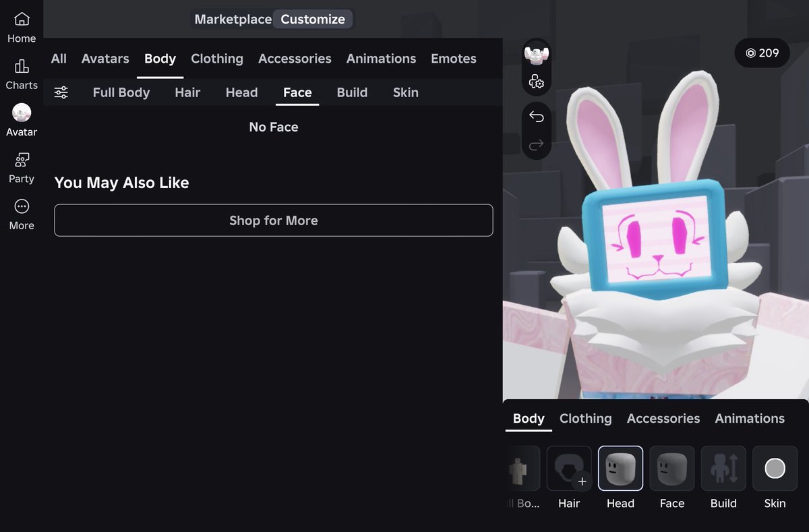The height and width of the screenshot is (532, 809).
Task: Open avatar settings gear icon
Action: 537,82
